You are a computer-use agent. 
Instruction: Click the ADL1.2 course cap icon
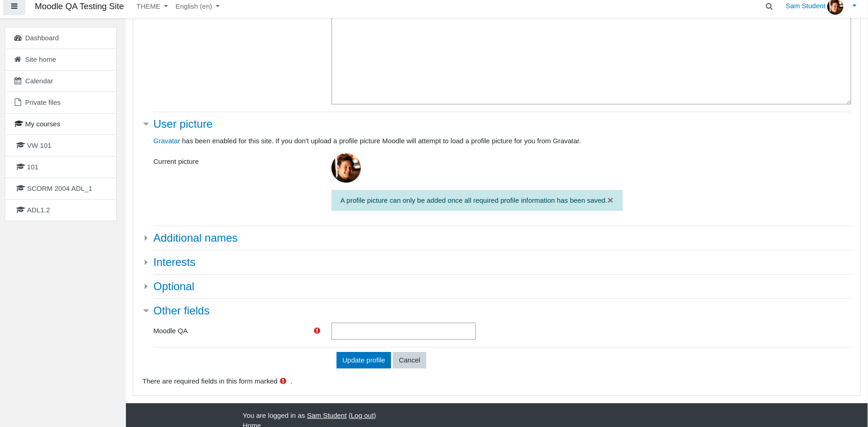pos(20,210)
